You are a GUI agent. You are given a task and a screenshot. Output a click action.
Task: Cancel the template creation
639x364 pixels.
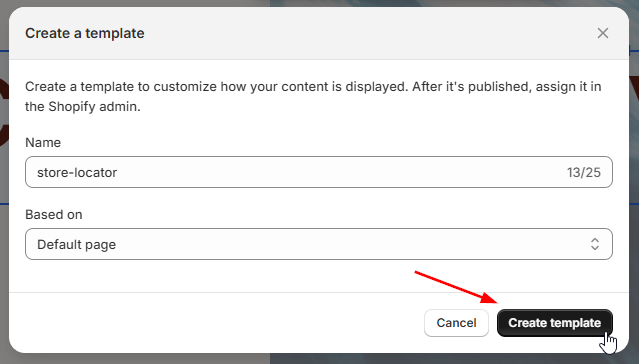coord(456,323)
